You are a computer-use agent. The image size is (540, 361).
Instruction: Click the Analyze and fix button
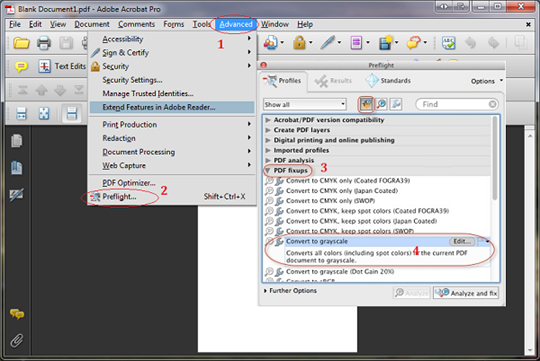tap(466, 293)
